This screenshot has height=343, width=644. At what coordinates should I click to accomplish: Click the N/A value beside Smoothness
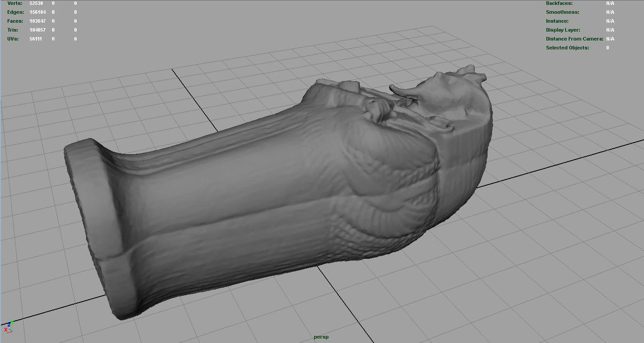[610, 12]
